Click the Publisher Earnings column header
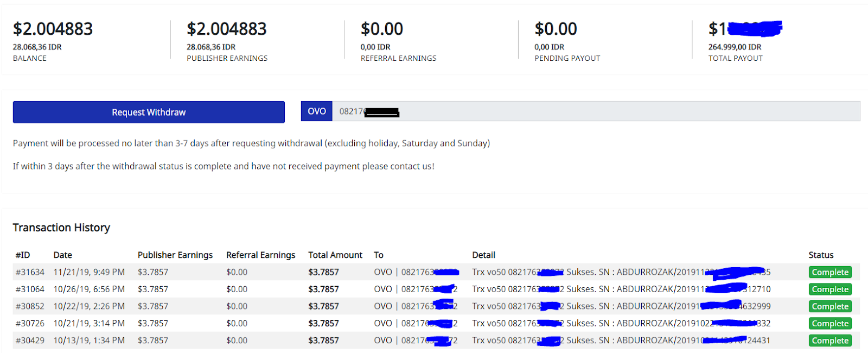Image resolution: width=868 pixels, height=353 pixels. (175, 255)
